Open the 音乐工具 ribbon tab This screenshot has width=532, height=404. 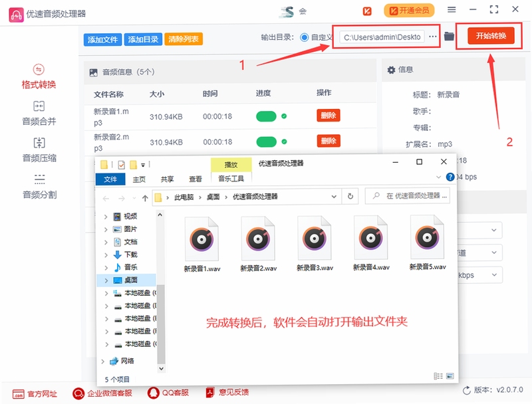coord(231,179)
